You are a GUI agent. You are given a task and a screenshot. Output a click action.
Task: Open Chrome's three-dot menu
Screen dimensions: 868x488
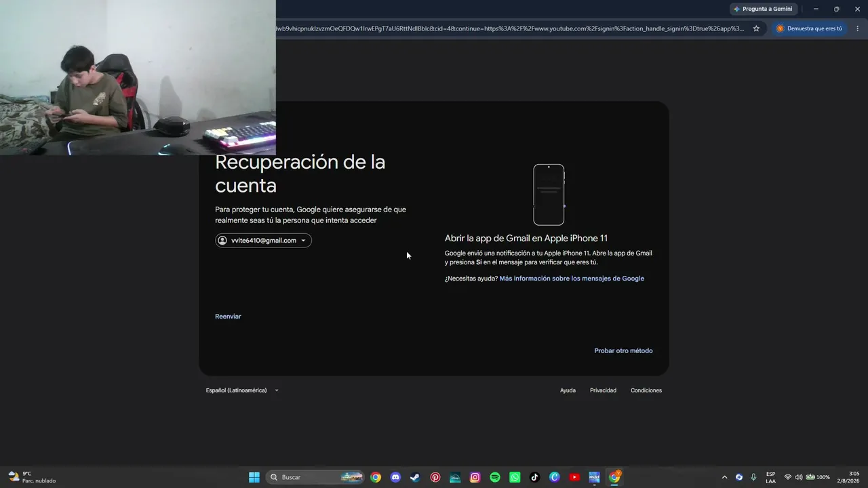(858, 28)
